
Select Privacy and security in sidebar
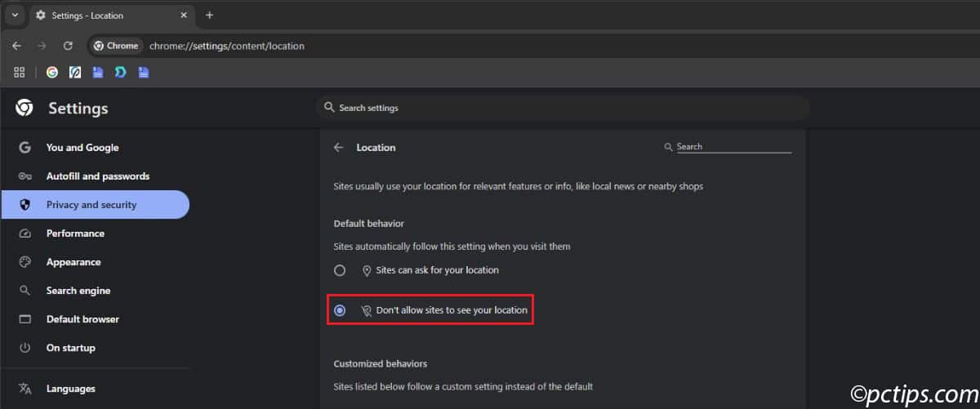point(95,205)
